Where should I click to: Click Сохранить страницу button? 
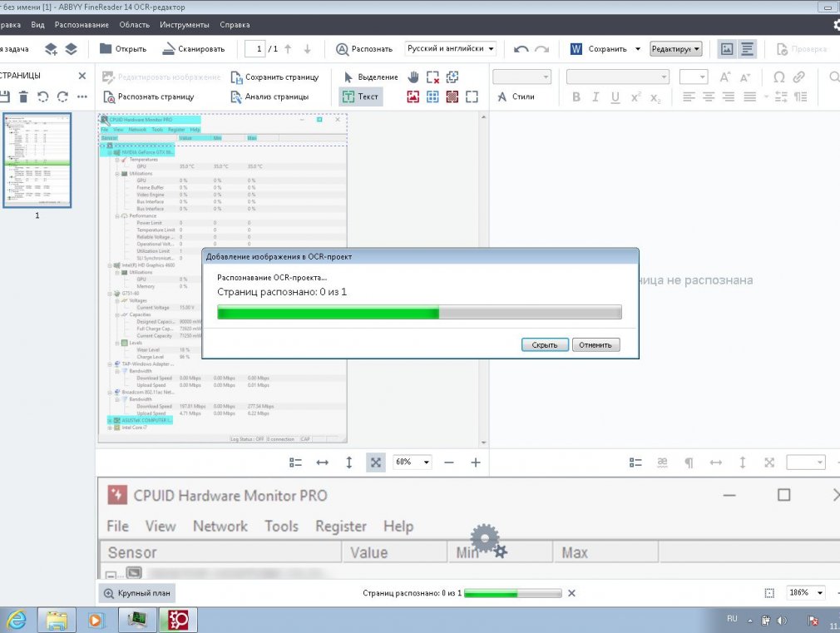pos(274,77)
